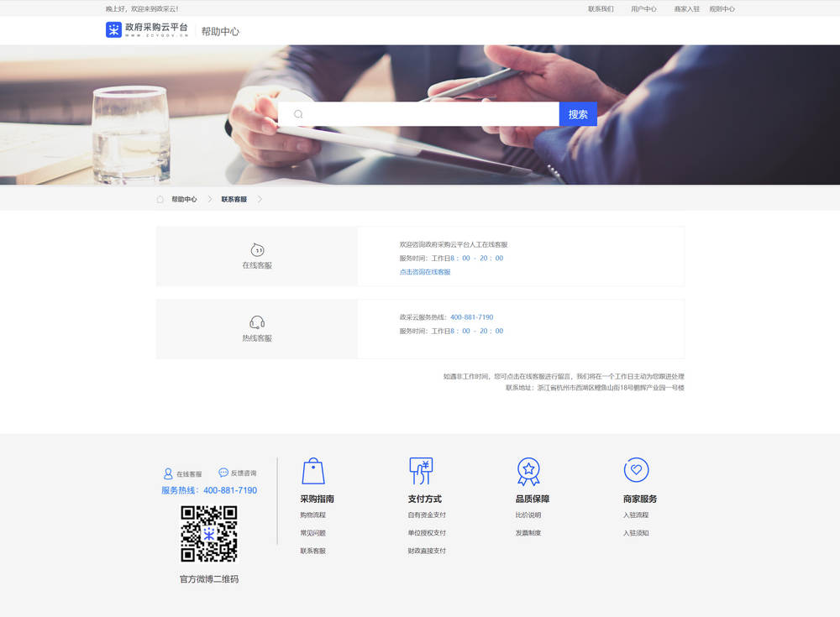Viewport: 840px width, 617px height.
Task: Open 联系我们 in the top navigation
Action: [601, 8]
